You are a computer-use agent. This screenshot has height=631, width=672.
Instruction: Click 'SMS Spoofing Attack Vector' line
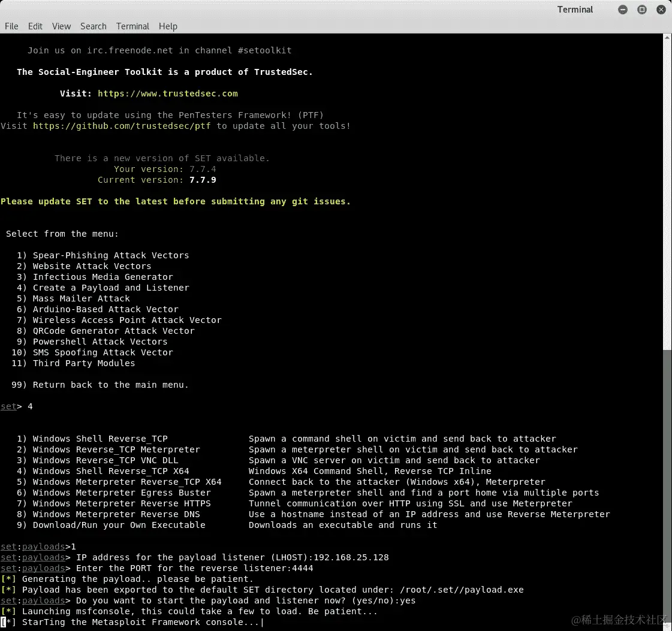click(x=92, y=352)
